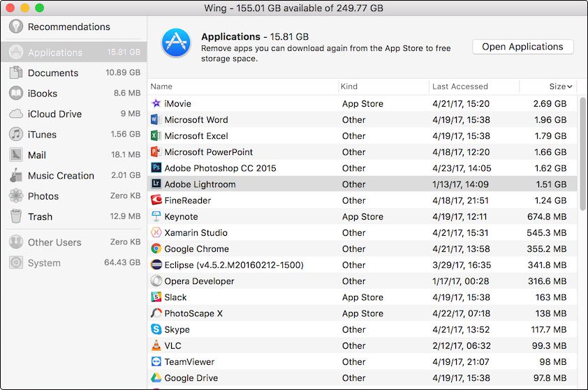The image size is (588, 390).
Task: Click the Google Chrome icon
Action: click(156, 248)
